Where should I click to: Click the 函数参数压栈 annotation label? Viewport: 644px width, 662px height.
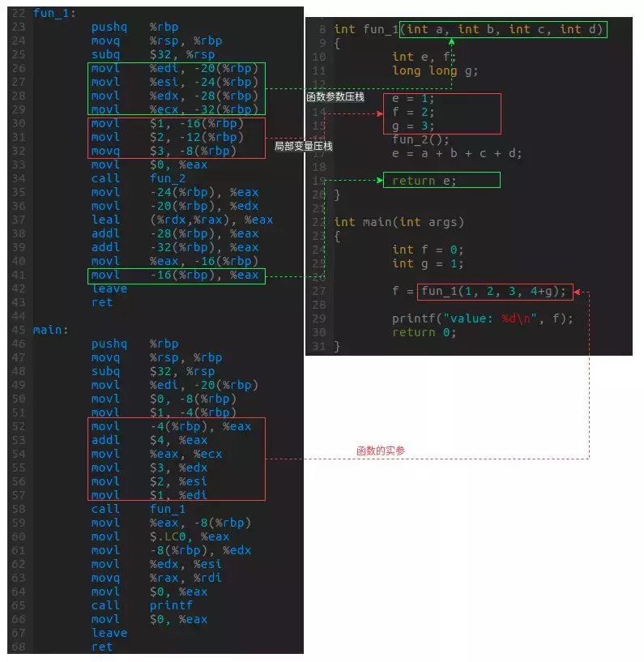[x=335, y=96]
